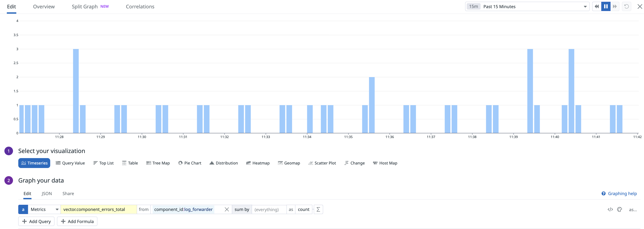
Task: Choose the Pie Chart visualization
Action: click(190, 163)
